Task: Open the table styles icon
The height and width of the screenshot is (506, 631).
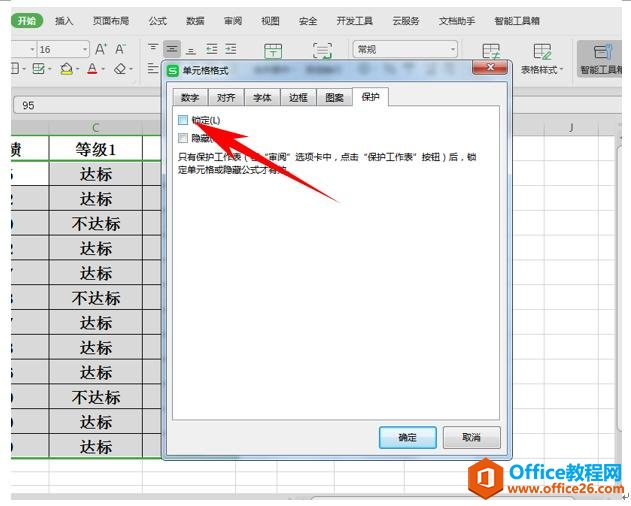Action: click(542, 52)
